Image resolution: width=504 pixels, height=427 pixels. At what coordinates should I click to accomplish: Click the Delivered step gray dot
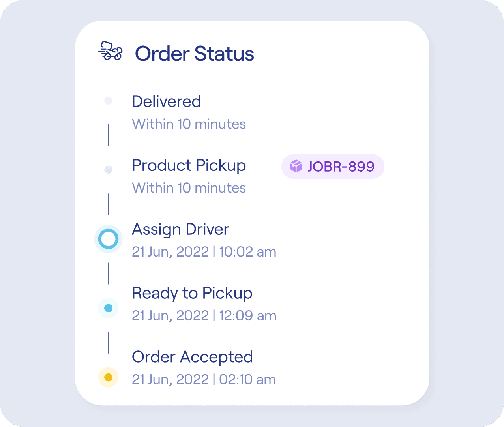pos(108,101)
